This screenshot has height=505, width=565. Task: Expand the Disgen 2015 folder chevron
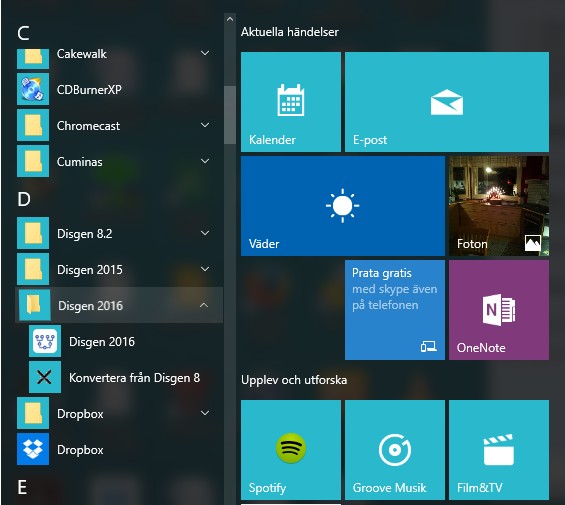(x=205, y=269)
